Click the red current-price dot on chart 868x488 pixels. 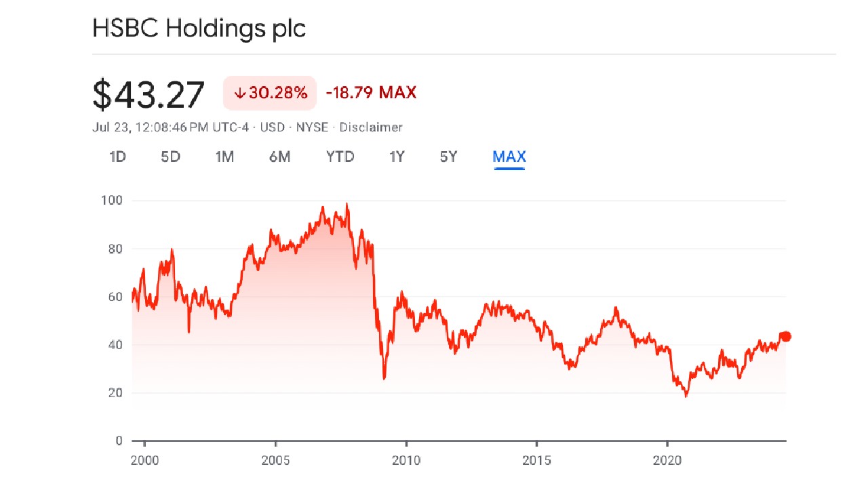click(786, 336)
